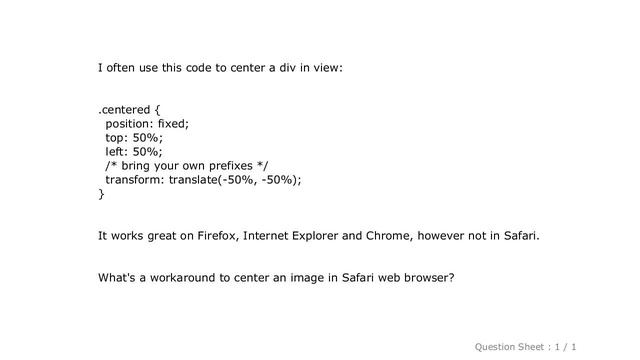
Task: Click the '(-50%, -50%)' translate values
Action: 259,180
